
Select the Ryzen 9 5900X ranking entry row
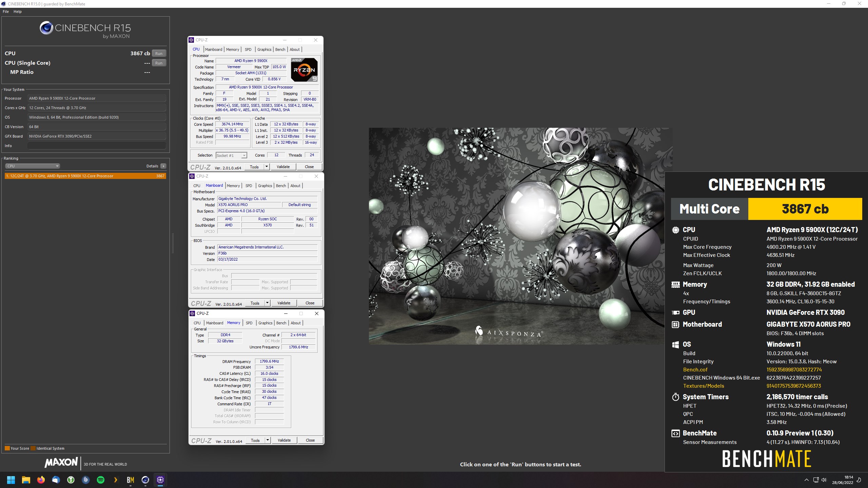pyautogui.click(x=85, y=176)
